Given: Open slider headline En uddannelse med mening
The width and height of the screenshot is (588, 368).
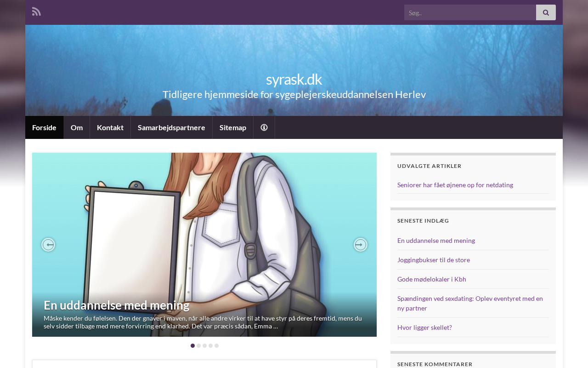Looking at the screenshot, I should pos(116,305).
